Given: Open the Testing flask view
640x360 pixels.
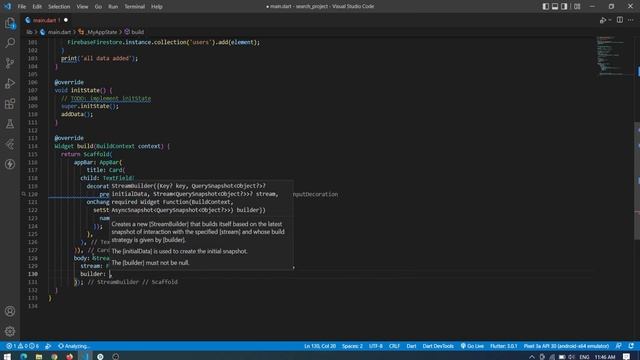Looking at the screenshot, I should (x=10, y=124).
